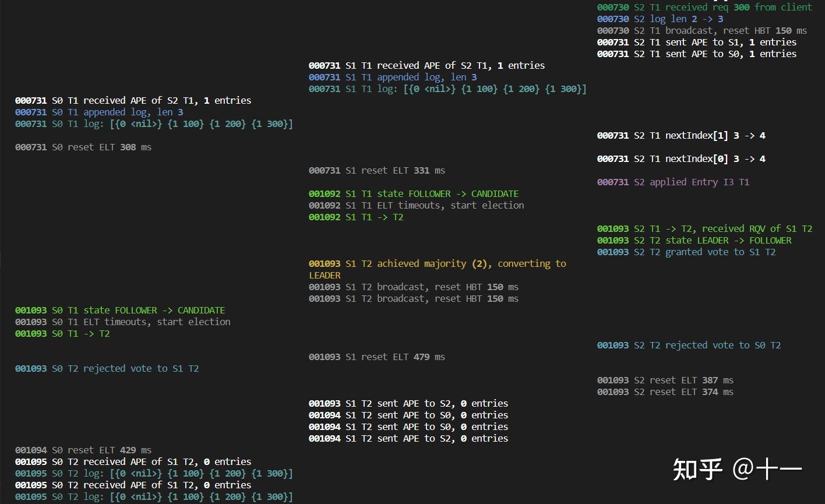Click the 'S2 applied Entry I3 T1' log line
The height and width of the screenshot is (504, 825).
672,182
